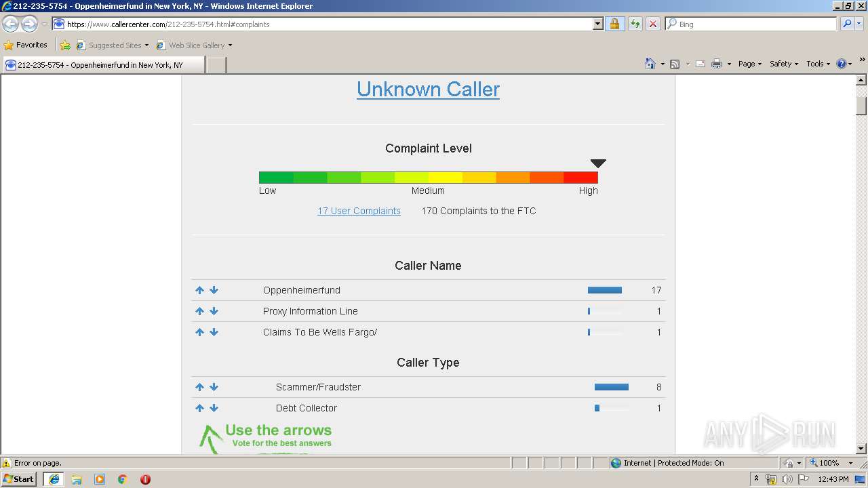Downvote the Scammer/Fraudster caller type
The height and width of the screenshot is (488, 868).
pos(214,387)
